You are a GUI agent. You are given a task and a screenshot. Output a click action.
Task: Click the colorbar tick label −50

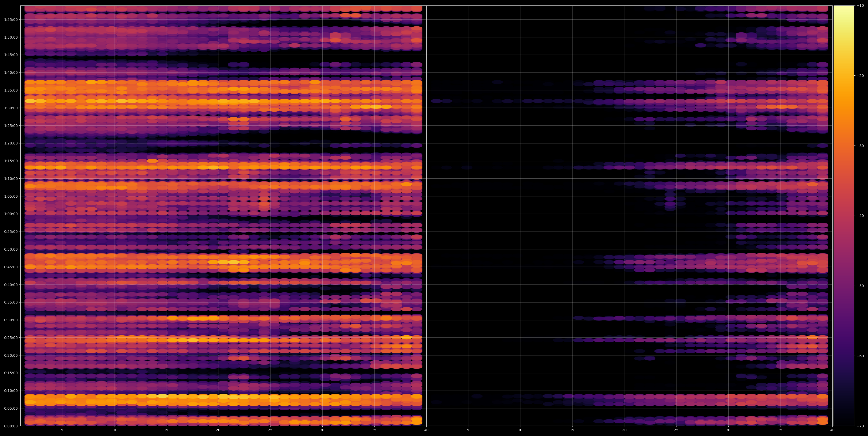[860, 286]
